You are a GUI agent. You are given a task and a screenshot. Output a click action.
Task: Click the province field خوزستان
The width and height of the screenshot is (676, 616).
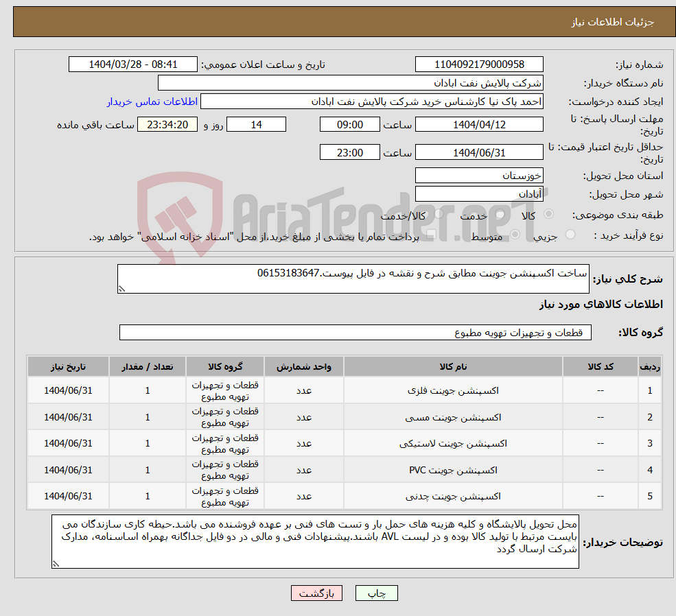(479, 176)
